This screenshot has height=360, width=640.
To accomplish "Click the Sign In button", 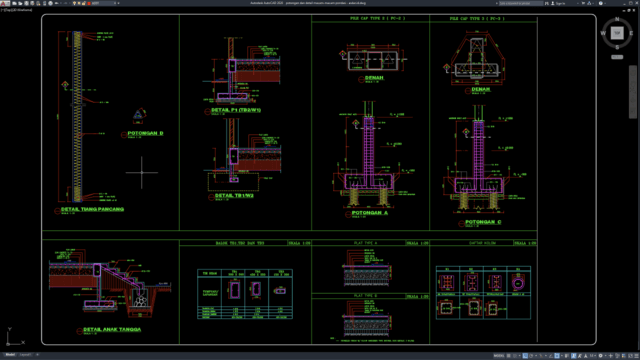I will [x=559, y=3].
